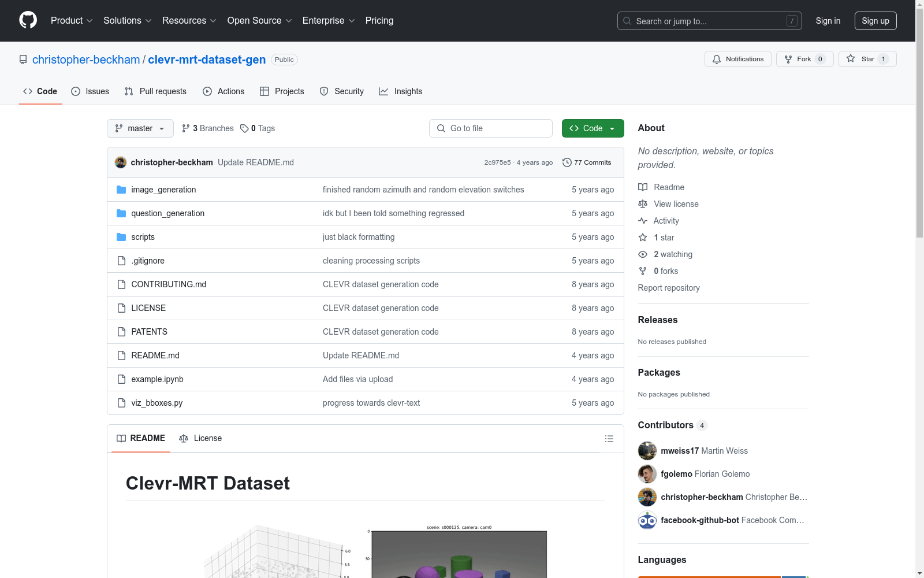Open the Projects tab
This screenshot has height=578, width=924.
(282, 91)
